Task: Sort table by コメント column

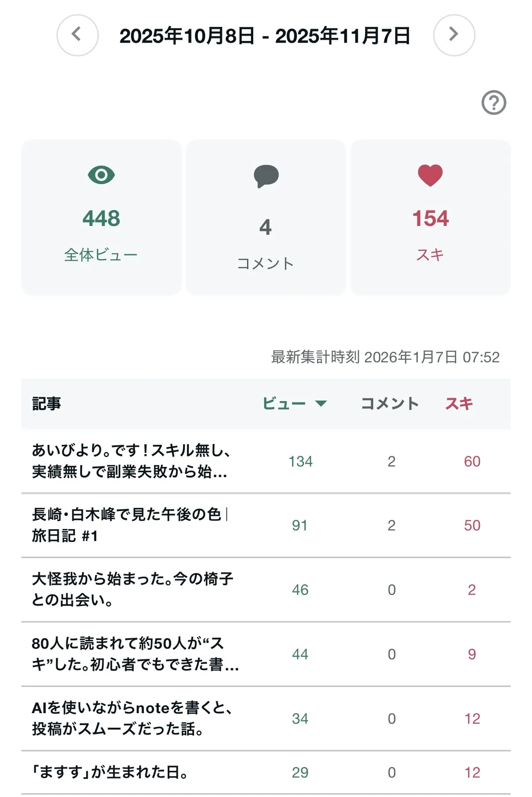Action: coord(390,403)
